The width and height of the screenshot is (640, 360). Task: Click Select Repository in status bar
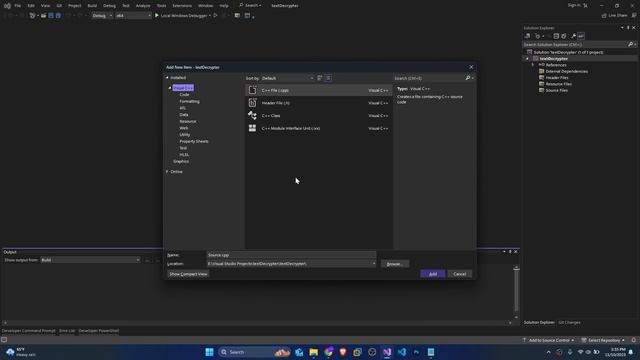coord(603,340)
